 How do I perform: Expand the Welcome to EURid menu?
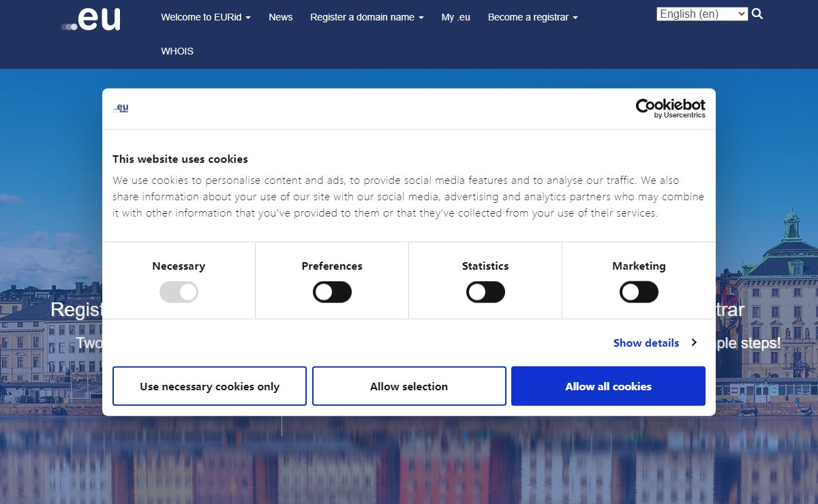coord(206,17)
